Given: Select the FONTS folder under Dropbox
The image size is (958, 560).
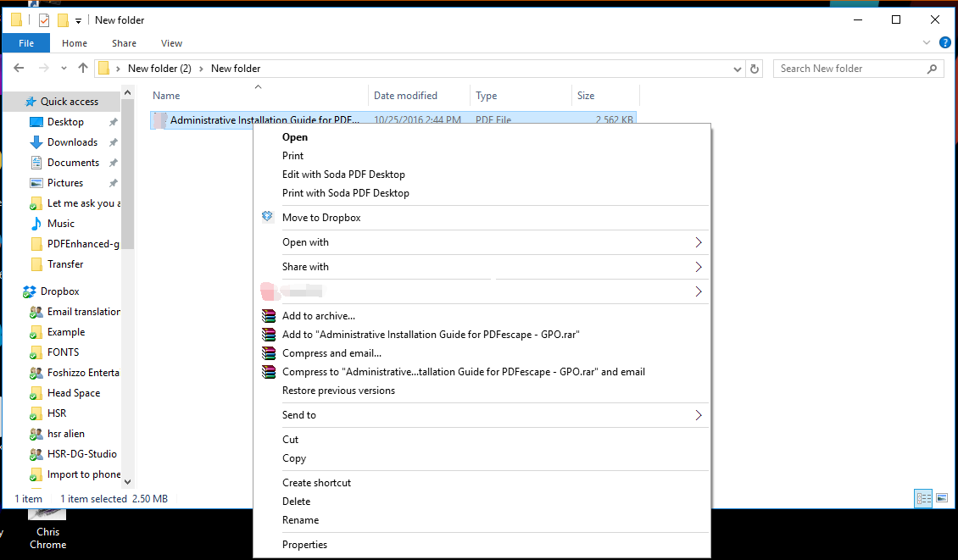Looking at the screenshot, I should click(63, 352).
